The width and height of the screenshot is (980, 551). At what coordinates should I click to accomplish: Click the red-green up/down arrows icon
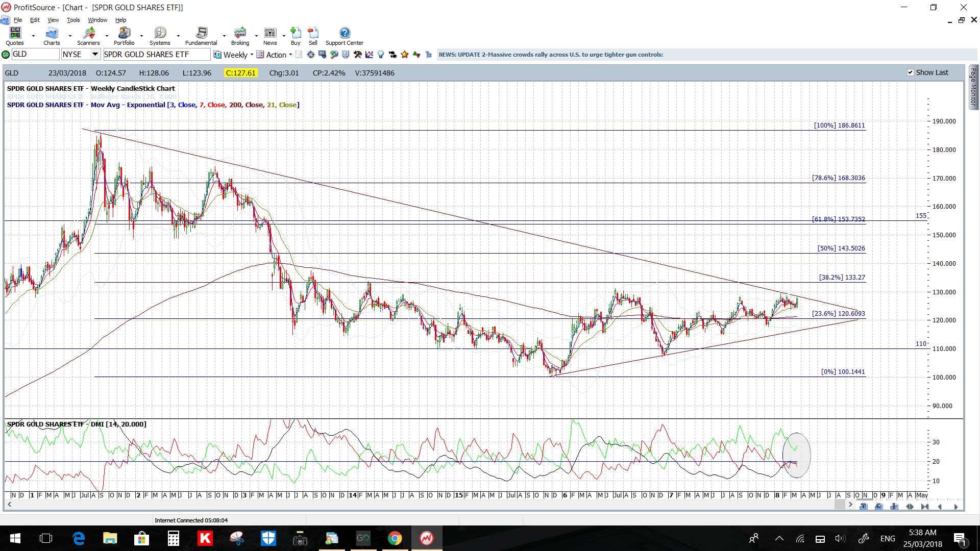tap(416, 55)
